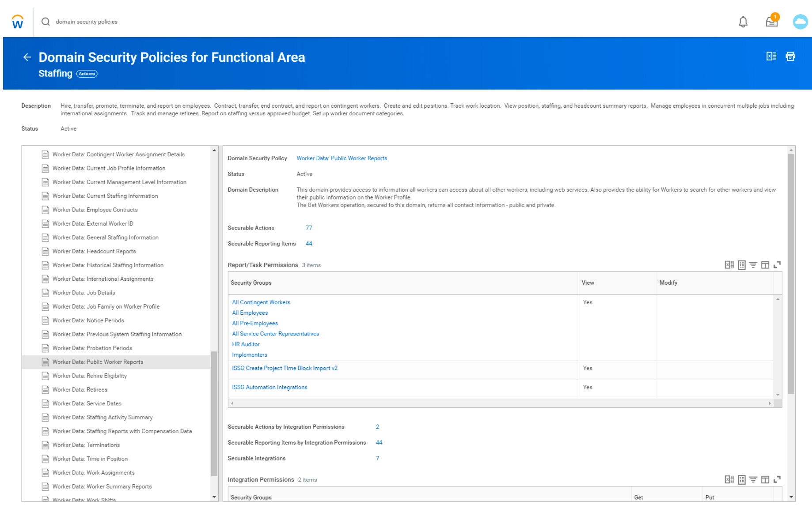Open the filter on Integration Permissions grid

tap(753, 479)
